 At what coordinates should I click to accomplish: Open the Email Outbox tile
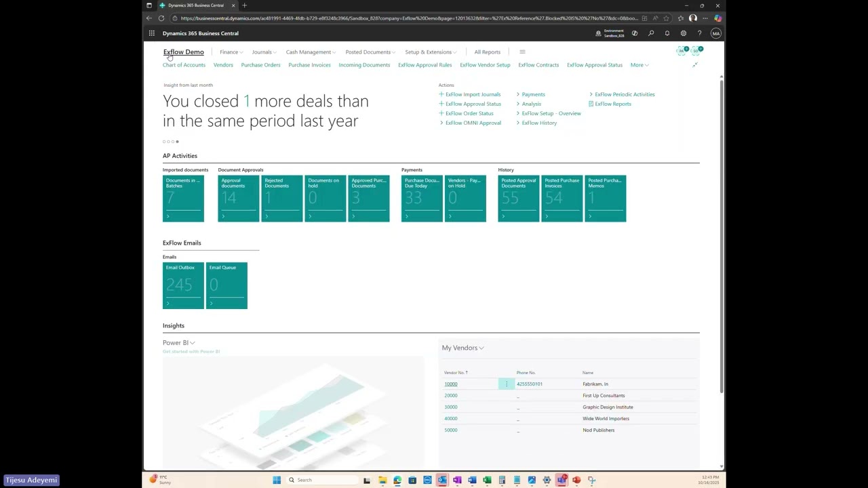(x=183, y=285)
